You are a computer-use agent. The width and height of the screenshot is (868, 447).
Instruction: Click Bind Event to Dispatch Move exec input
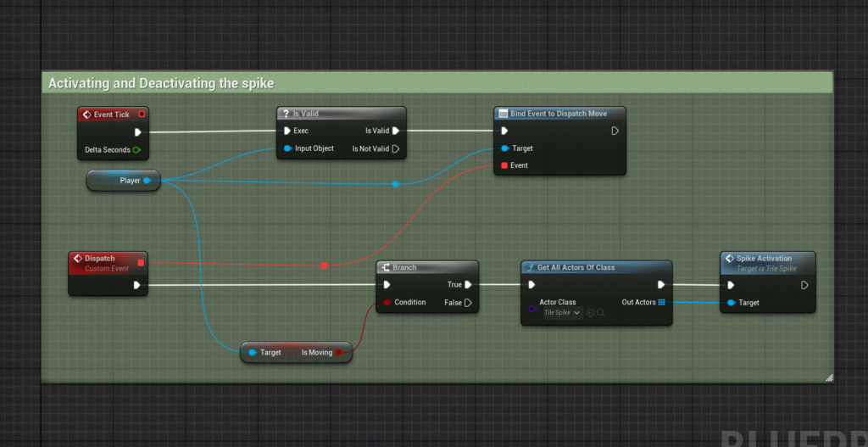click(x=504, y=131)
